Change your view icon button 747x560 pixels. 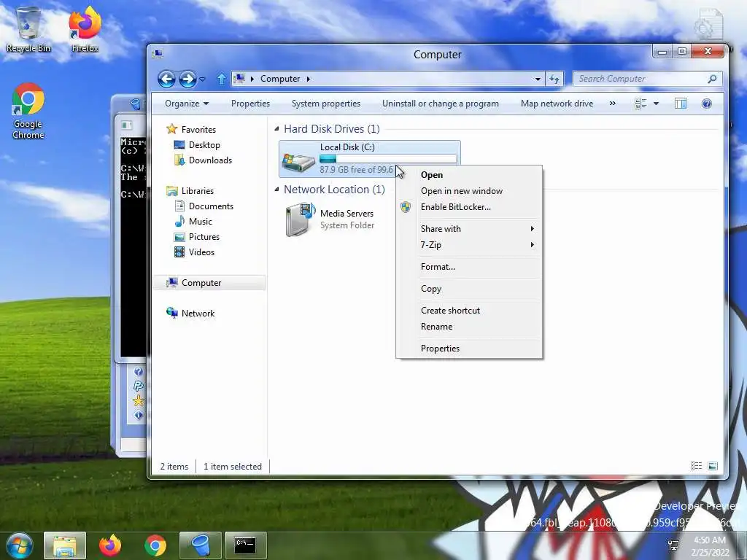point(640,104)
